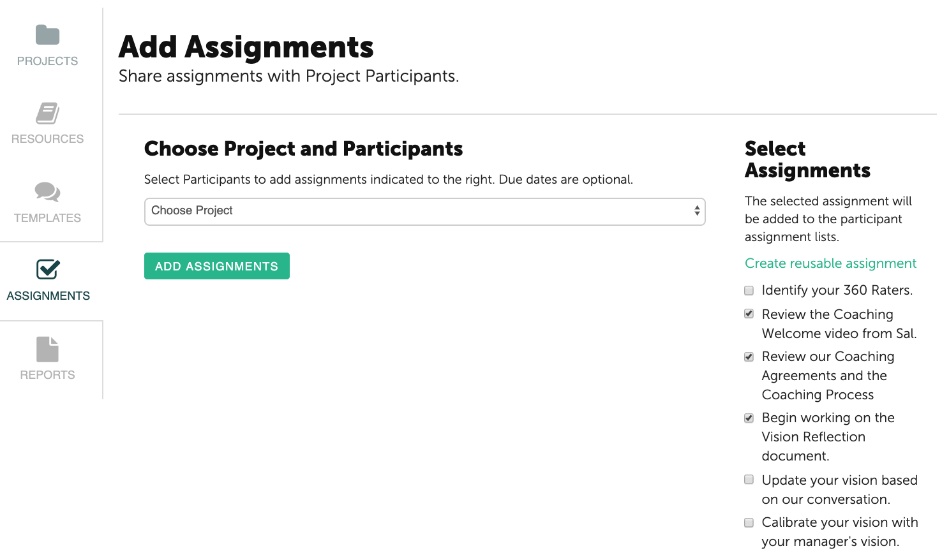Uncheck Review the Coaching Welcome video
942x560 pixels.
pos(749,314)
